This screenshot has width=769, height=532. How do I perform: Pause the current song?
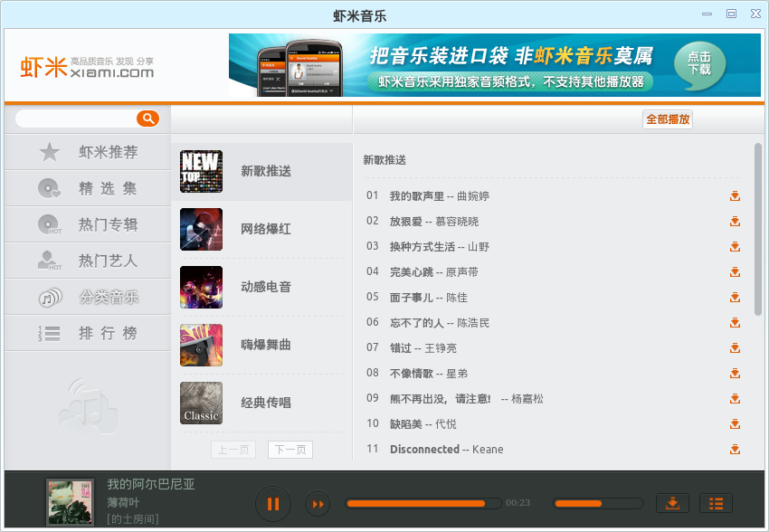[273, 504]
